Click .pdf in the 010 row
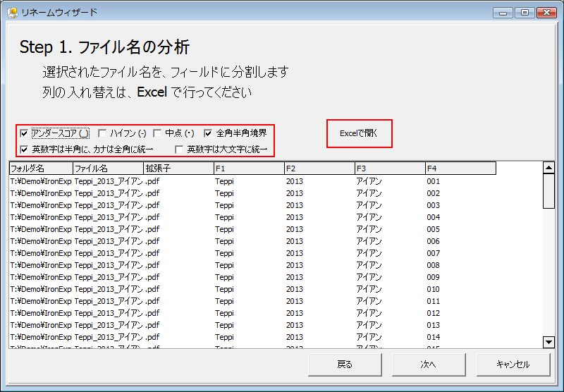This screenshot has height=392, width=564. pyautogui.click(x=152, y=289)
